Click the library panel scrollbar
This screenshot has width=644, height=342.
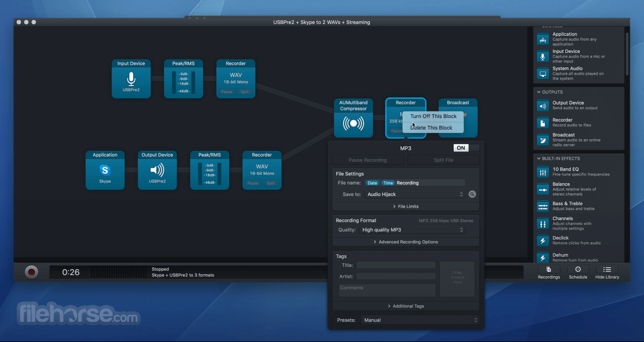pyautogui.click(x=627, y=53)
